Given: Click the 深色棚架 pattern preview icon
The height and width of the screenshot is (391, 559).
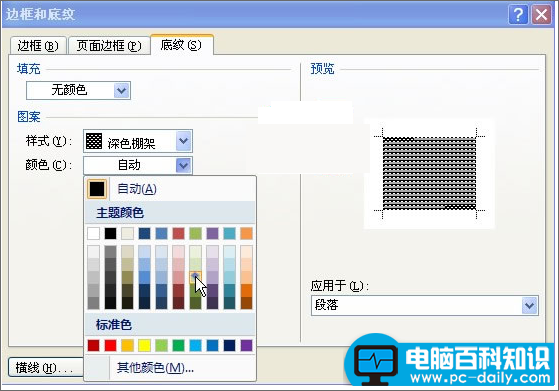Looking at the screenshot, I should click(94, 141).
